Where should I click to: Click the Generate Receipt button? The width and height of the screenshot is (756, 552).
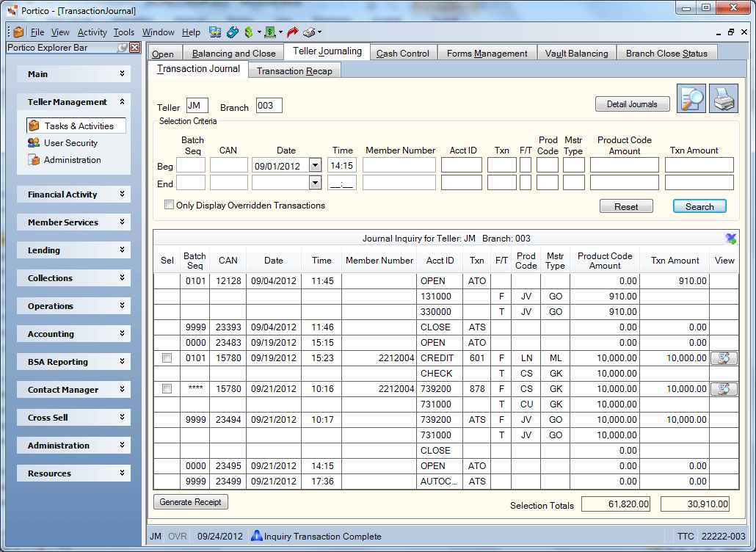pos(190,502)
